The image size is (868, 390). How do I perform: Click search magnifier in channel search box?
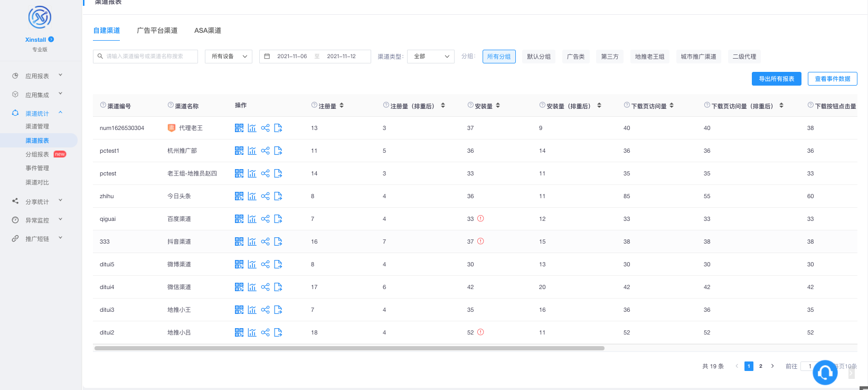point(100,56)
